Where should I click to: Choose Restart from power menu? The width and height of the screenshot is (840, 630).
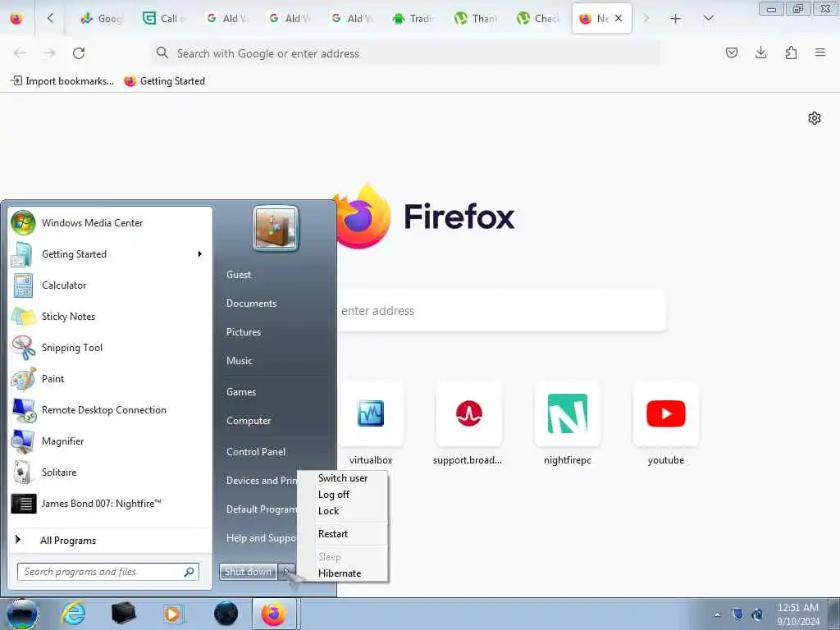point(343,534)
